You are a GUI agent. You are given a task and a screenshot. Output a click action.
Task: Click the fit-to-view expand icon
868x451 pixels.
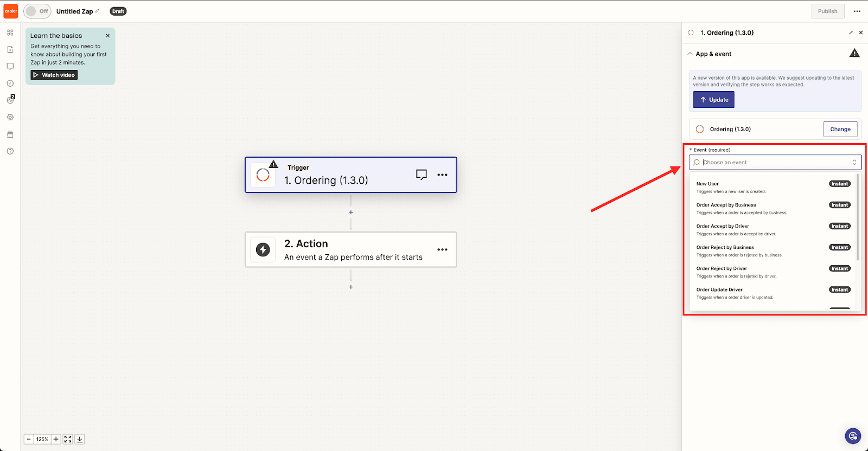[68, 439]
